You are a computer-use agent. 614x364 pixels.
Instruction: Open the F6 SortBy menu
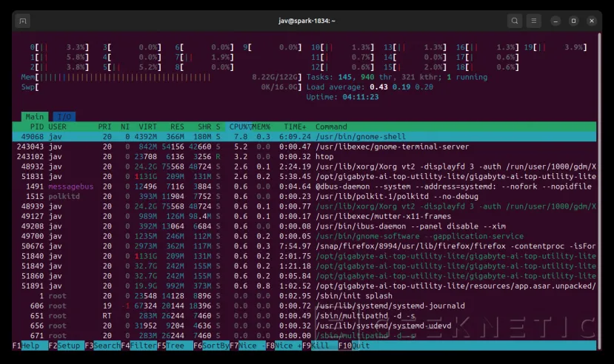point(211,346)
